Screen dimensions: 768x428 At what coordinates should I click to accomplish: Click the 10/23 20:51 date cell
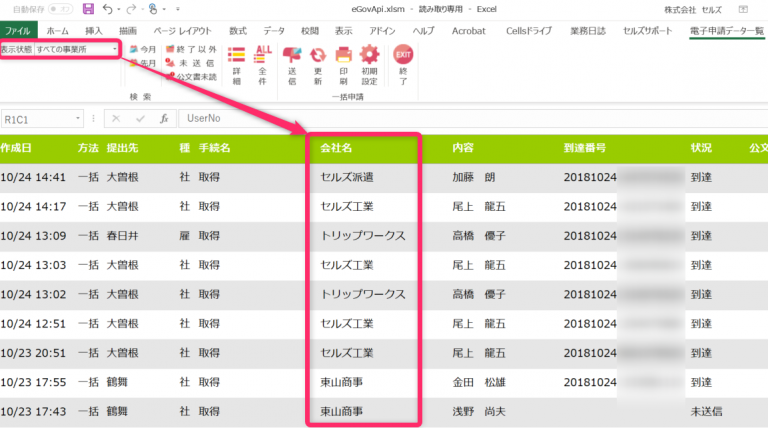pos(33,353)
